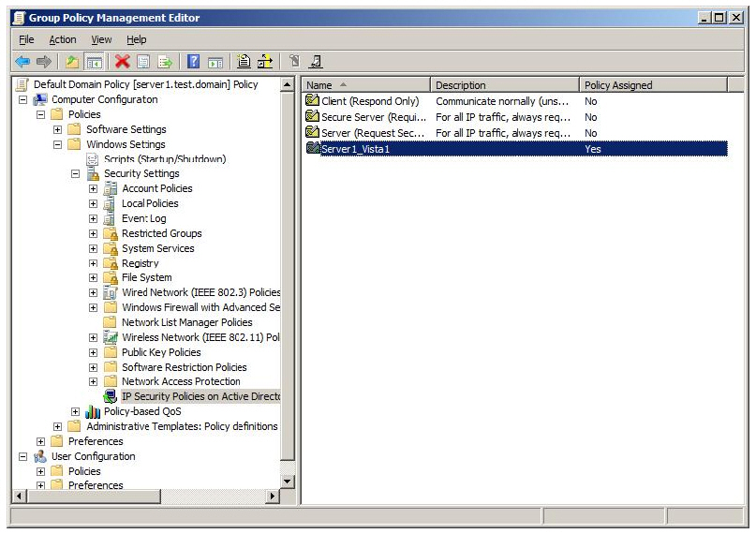Click the tree horizontal scroll left arrow

click(x=19, y=496)
